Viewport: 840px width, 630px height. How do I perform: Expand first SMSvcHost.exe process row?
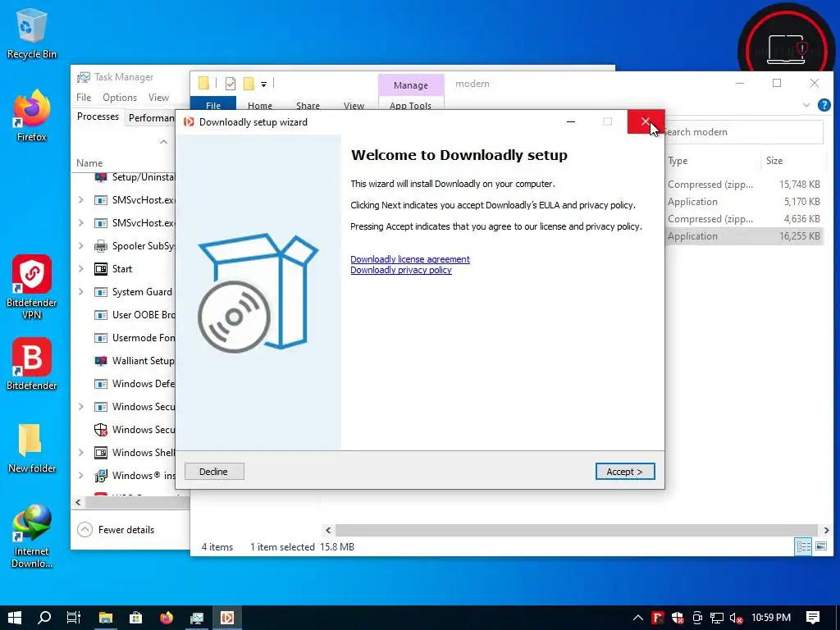point(81,200)
